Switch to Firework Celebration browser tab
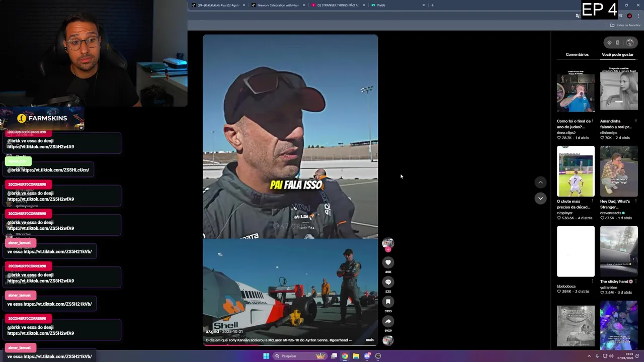The height and width of the screenshot is (362, 644). [278, 5]
